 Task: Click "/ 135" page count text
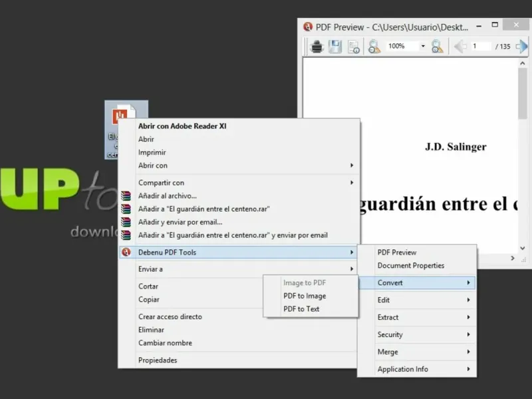point(503,47)
